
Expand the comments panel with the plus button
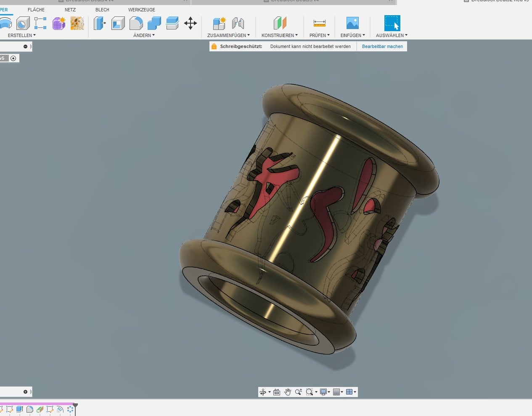[x=25, y=392]
